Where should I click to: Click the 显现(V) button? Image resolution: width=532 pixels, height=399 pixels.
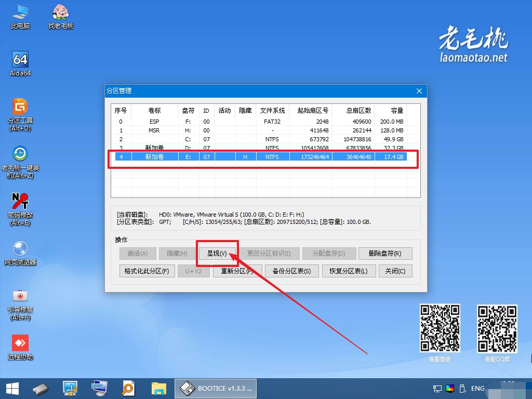coord(217,254)
